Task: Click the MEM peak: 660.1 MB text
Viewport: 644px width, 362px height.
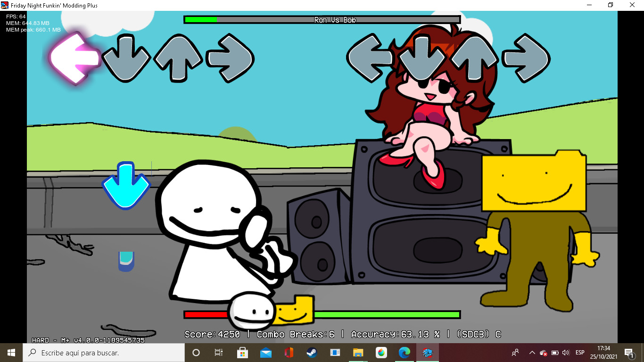Action: pyautogui.click(x=33, y=30)
